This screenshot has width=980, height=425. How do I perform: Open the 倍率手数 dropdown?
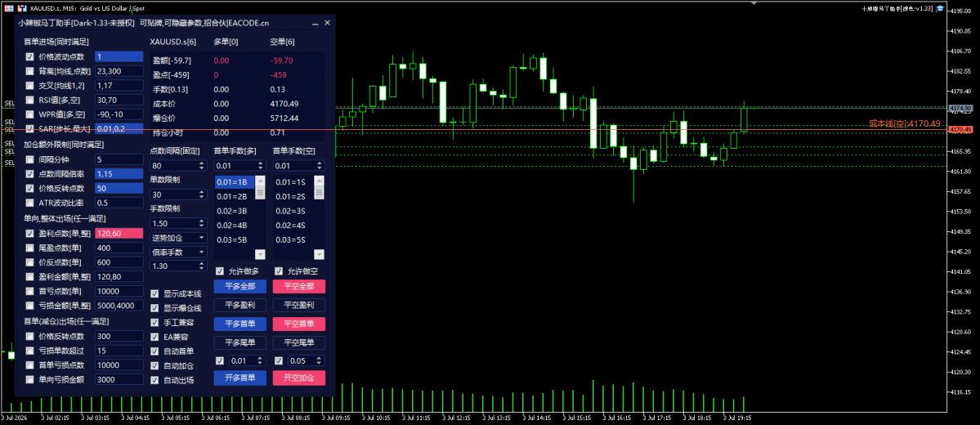click(x=178, y=252)
